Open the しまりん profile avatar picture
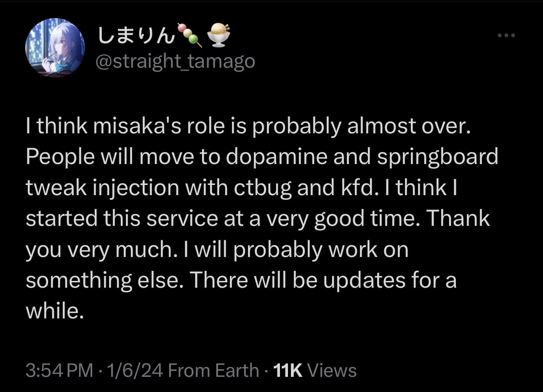543x392 pixels. [55, 48]
